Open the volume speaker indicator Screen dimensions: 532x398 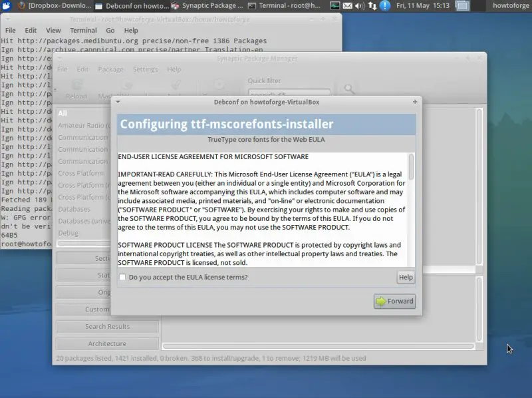360,5
